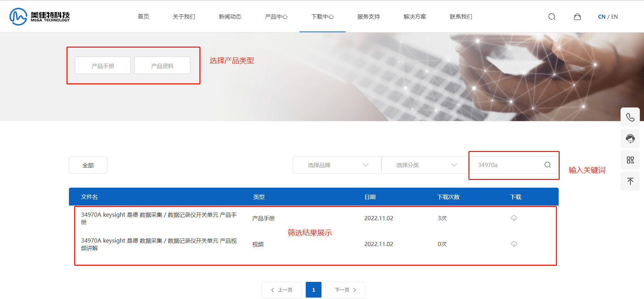Image resolution: width=644 pixels, height=299 pixels.
Task: Show the QR code icon
Action: (x=630, y=160)
